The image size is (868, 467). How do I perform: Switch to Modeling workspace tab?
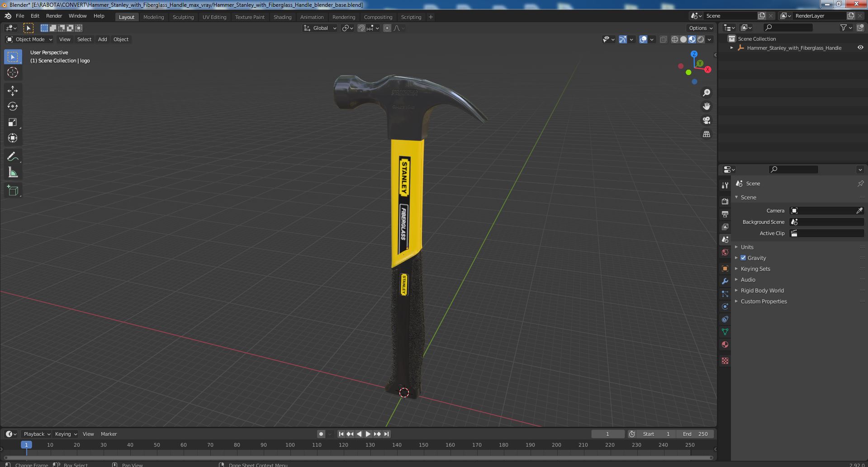[153, 17]
